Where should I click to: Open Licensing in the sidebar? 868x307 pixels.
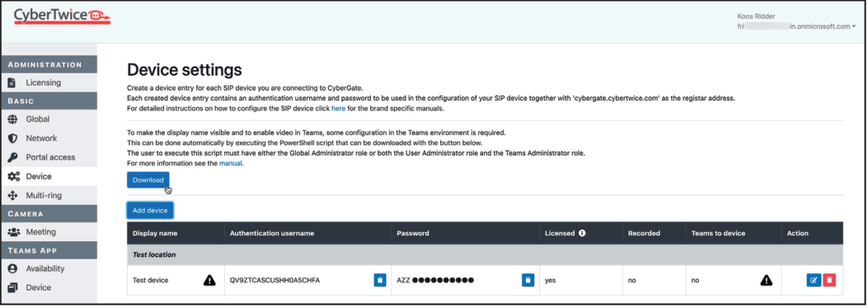tap(43, 83)
